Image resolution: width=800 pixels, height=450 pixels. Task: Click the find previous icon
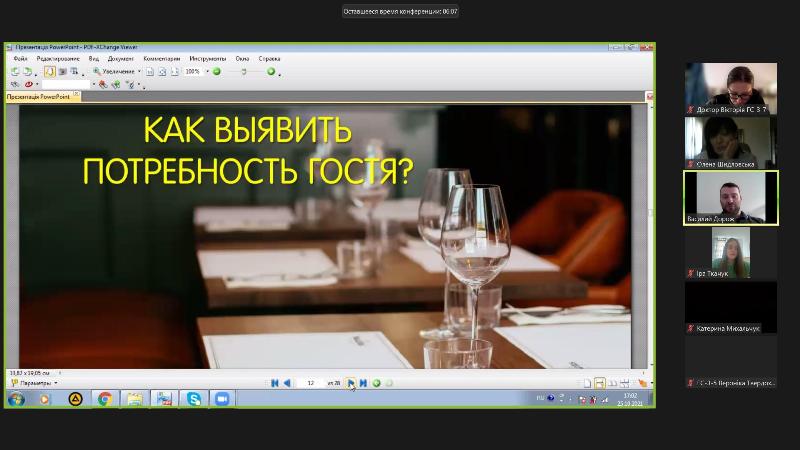pyautogui.click(x=104, y=84)
